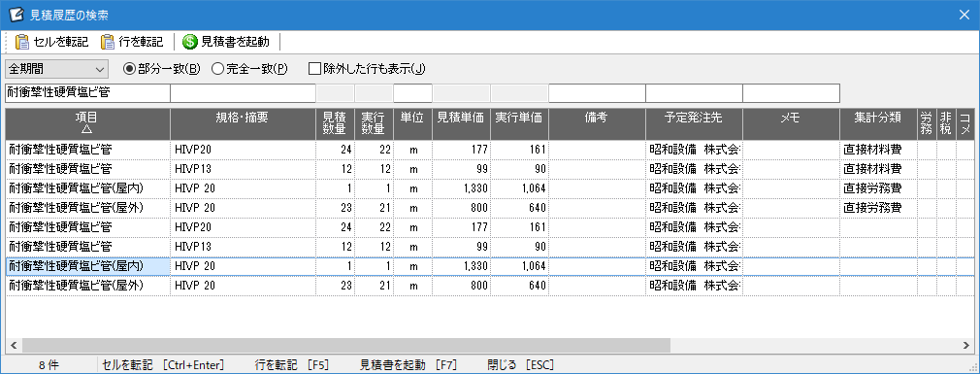Click the 実行単価 column header
Viewport: 980px width, 374px height.
(x=519, y=123)
